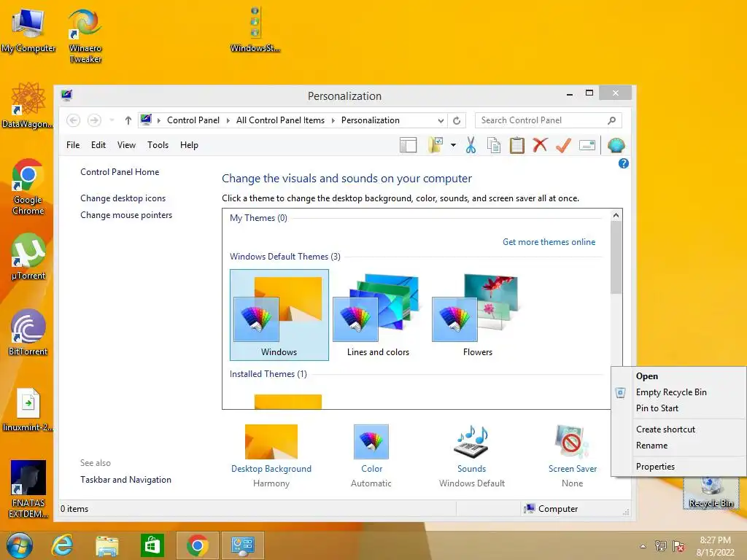Show hidden tray icons arrow
The height and width of the screenshot is (560, 747).
pos(643,546)
